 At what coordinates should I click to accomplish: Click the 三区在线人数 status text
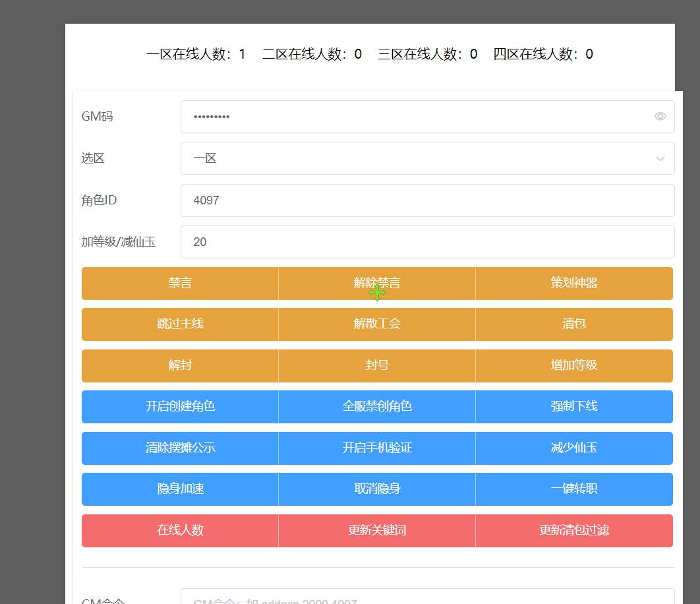[428, 54]
